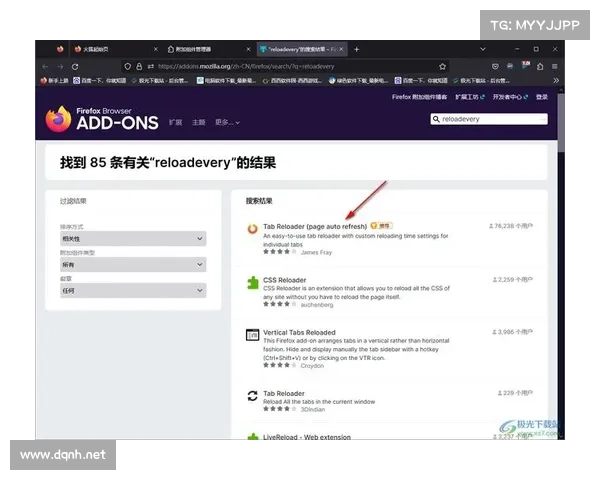Click the Vertical Tabs Reloaded icon
The width and height of the screenshot is (600, 480).
253,335
